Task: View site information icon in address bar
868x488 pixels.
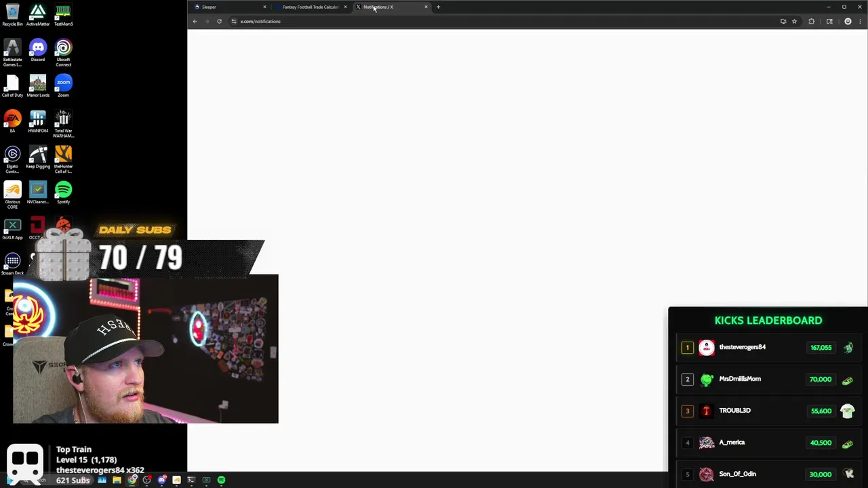Action: tap(234, 21)
